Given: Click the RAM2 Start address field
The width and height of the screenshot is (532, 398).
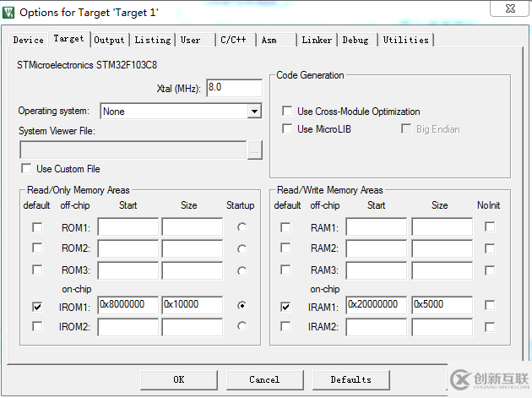Looking at the screenshot, I should coord(377,248).
